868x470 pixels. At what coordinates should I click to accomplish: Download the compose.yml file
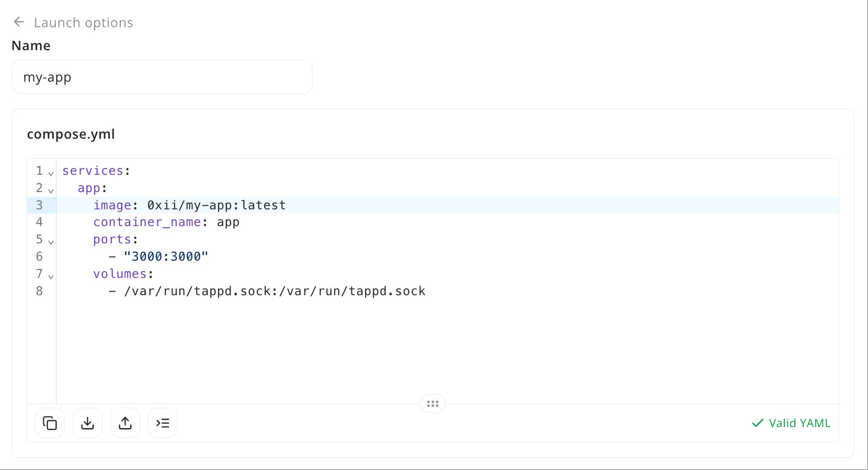87,423
